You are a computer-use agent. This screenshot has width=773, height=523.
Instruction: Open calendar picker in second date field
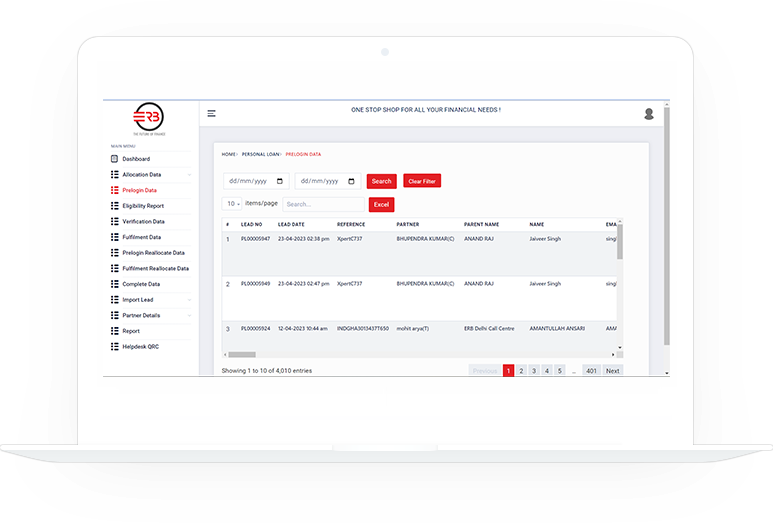point(351,181)
